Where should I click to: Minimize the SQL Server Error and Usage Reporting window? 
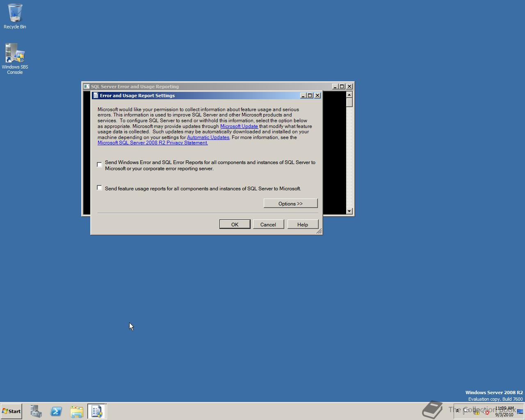tap(336, 87)
